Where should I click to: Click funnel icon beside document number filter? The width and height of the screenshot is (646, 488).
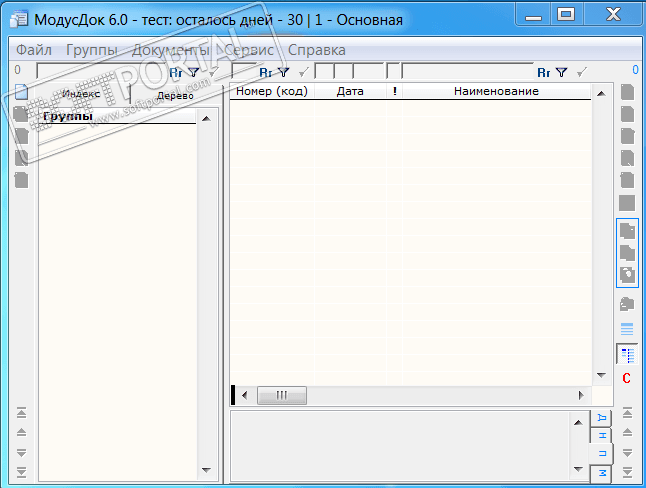pyautogui.click(x=283, y=73)
